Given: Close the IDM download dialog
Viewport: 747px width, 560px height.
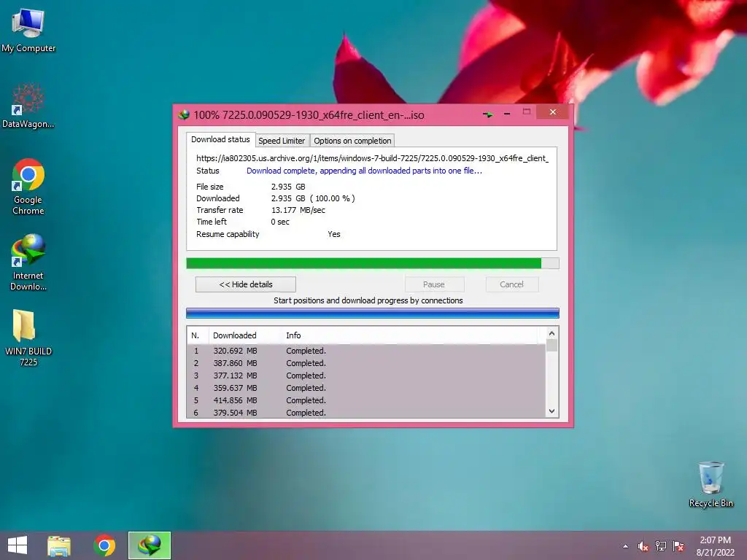Looking at the screenshot, I should [553, 112].
